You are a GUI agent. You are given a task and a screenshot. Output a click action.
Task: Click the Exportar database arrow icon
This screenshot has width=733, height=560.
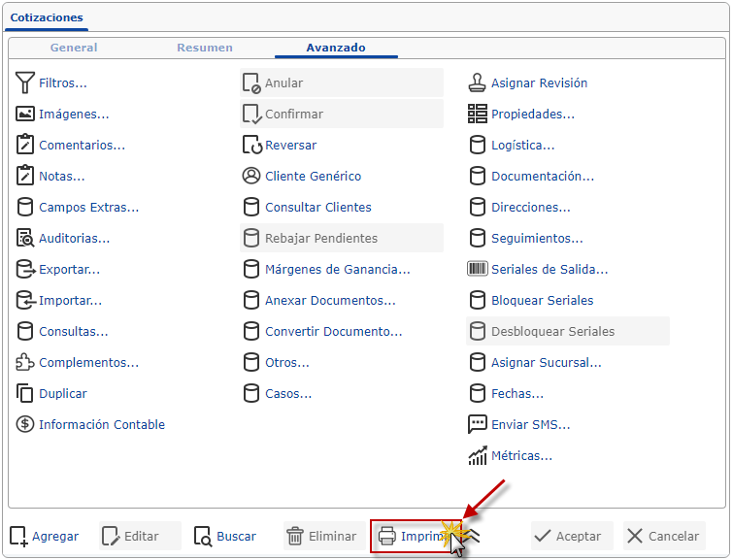click(x=25, y=269)
